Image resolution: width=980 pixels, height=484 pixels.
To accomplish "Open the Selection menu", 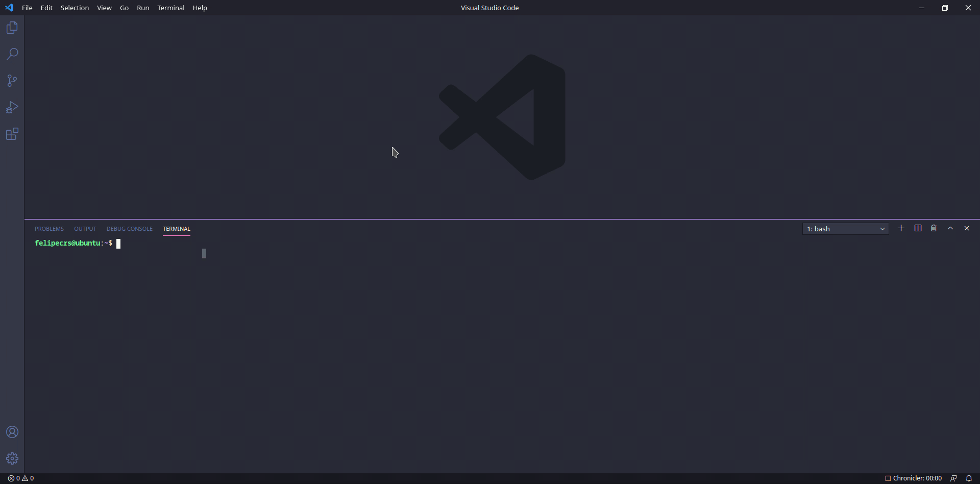I will coord(75,8).
